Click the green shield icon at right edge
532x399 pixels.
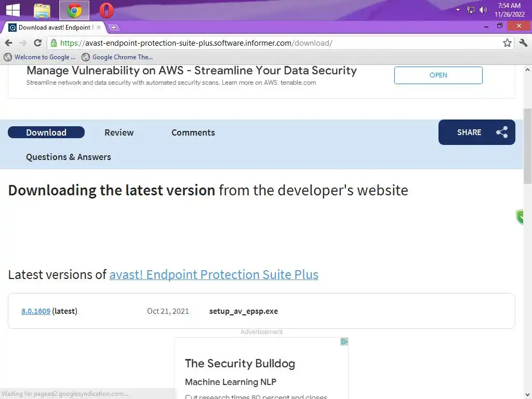point(520,217)
